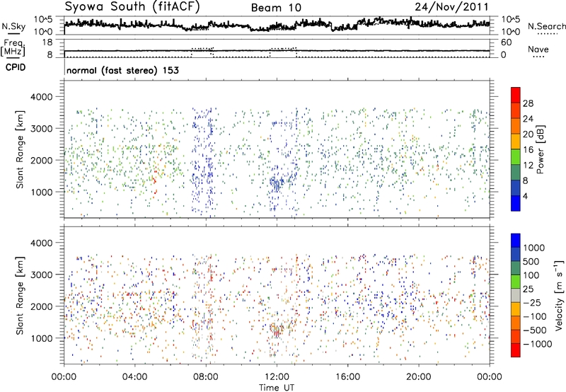Click the gray segment of Velocity colorbar

click(x=516, y=295)
